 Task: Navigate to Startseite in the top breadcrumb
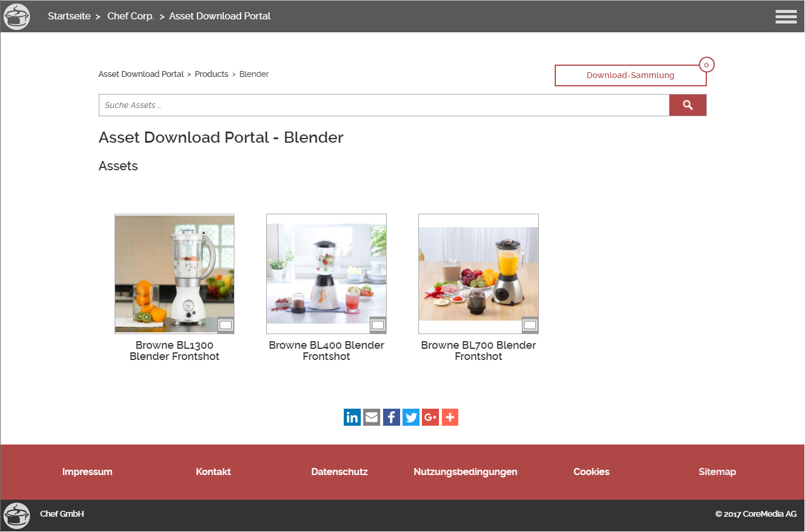click(69, 16)
